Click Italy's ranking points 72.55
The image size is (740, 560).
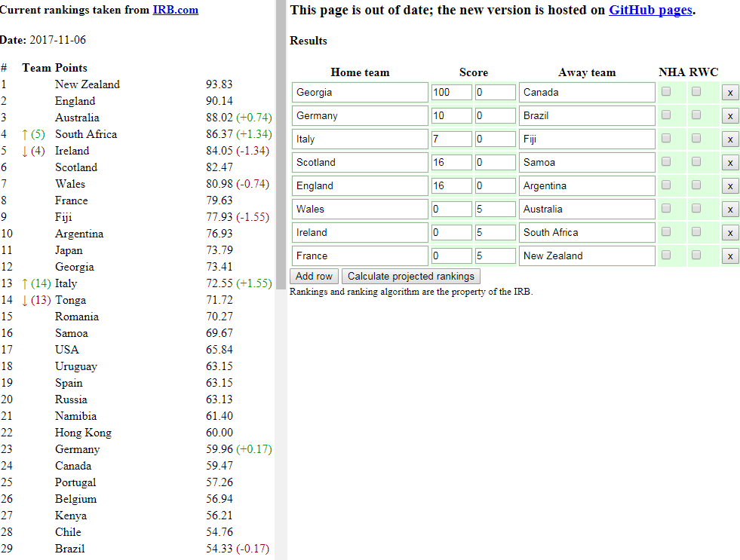tap(219, 283)
